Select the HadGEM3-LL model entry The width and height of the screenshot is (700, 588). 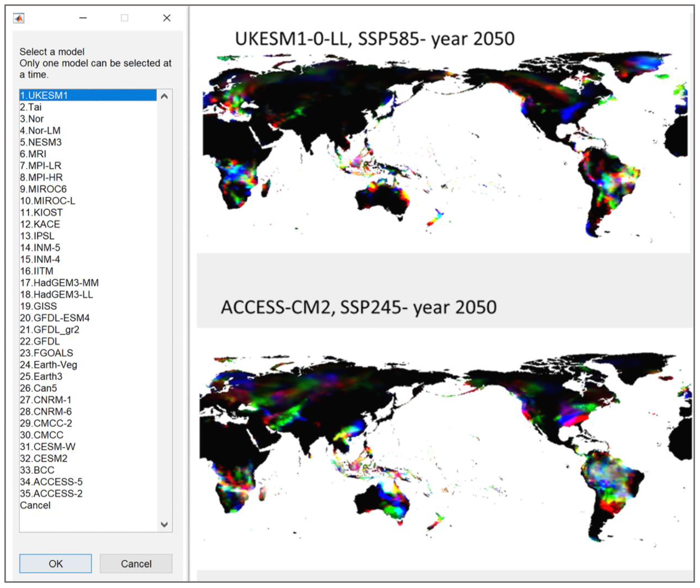(x=57, y=294)
